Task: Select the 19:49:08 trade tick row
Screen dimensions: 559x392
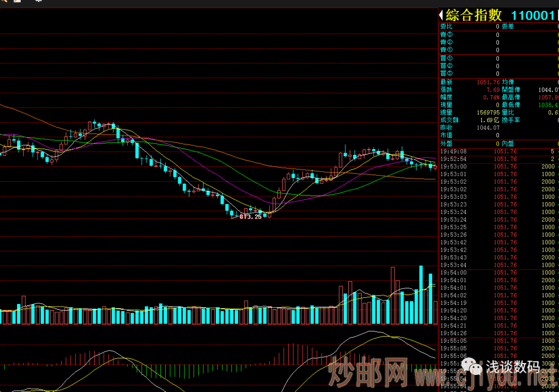Action: click(497, 152)
